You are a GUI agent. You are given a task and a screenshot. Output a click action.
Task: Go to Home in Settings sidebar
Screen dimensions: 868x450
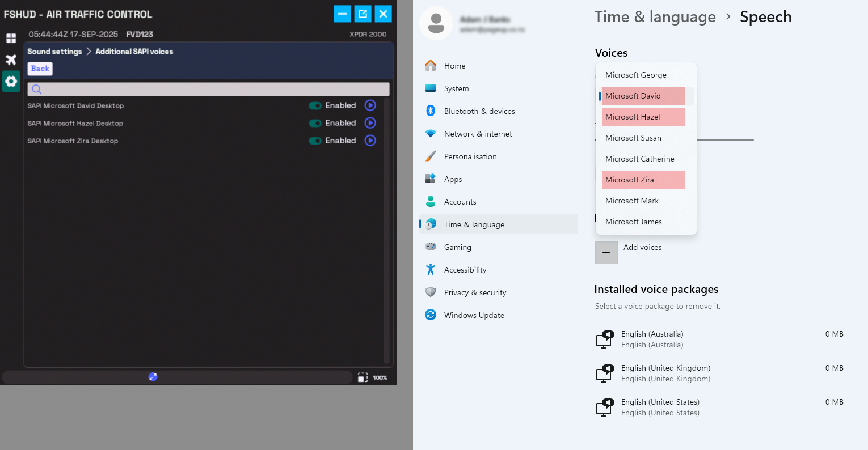[x=499, y=66]
